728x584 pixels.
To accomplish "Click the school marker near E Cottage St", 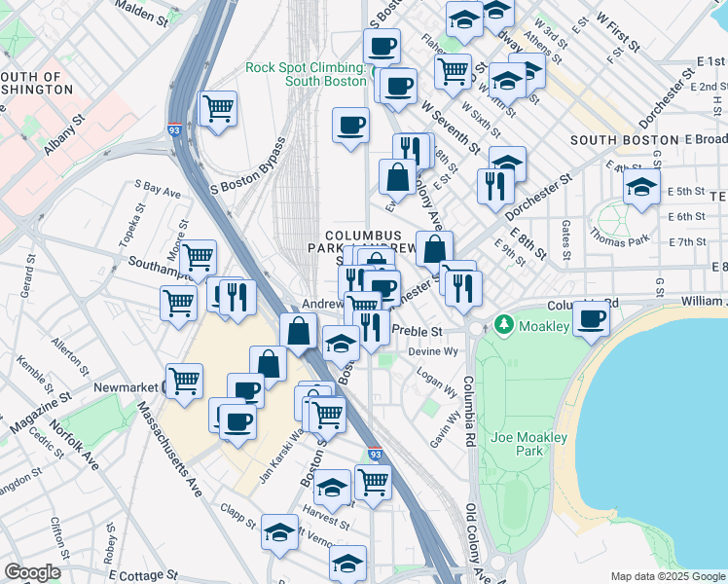I will (347, 564).
